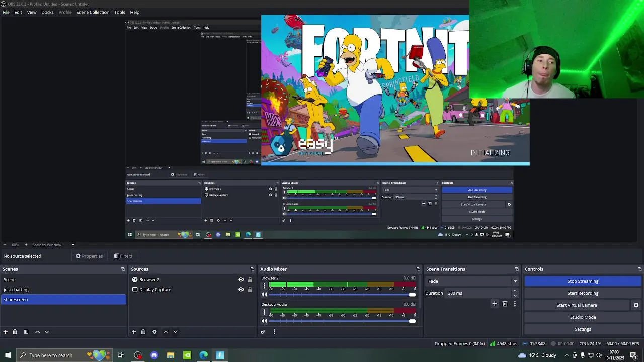644x362 pixels.
Task: Open transition properties three-dot menu
Action: tap(515, 304)
